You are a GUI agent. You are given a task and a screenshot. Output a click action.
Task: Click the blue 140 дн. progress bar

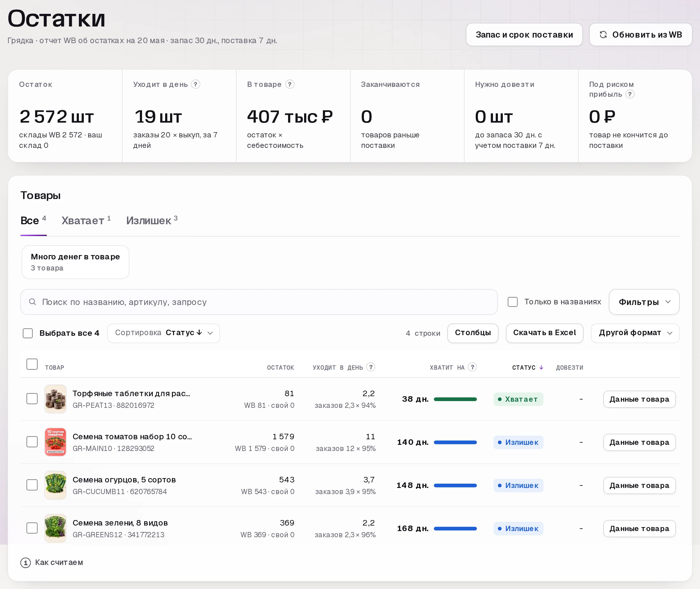point(455,442)
